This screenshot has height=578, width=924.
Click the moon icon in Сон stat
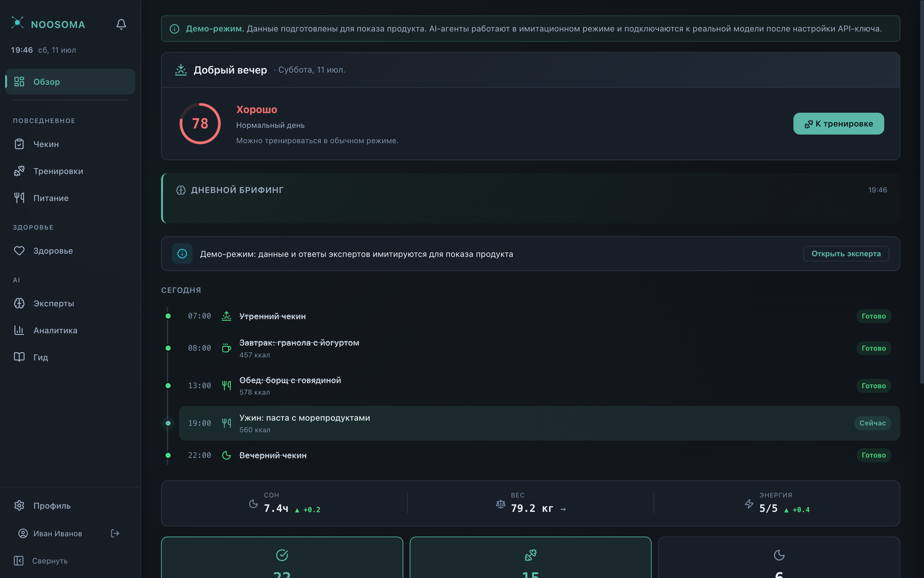point(253,504)
